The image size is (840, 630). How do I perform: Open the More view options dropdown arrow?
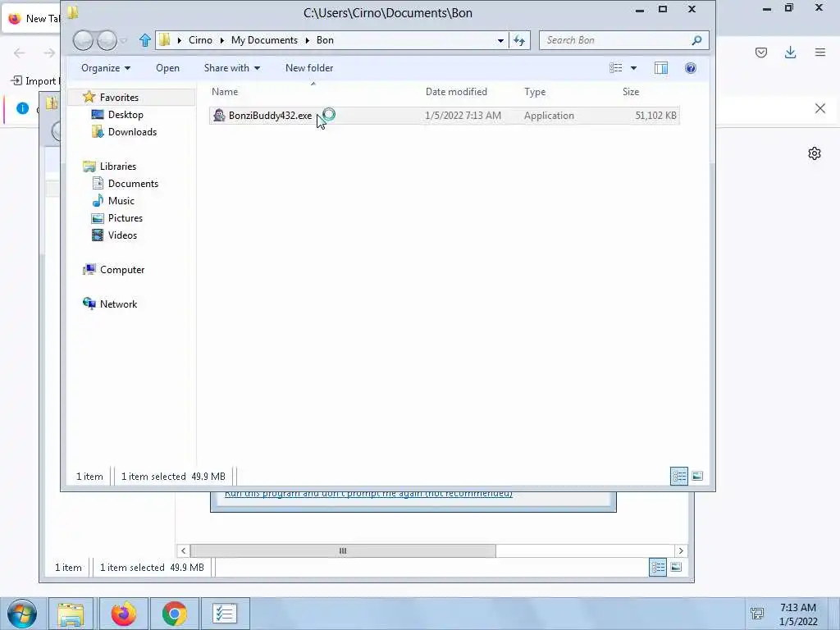click(634, 68)
